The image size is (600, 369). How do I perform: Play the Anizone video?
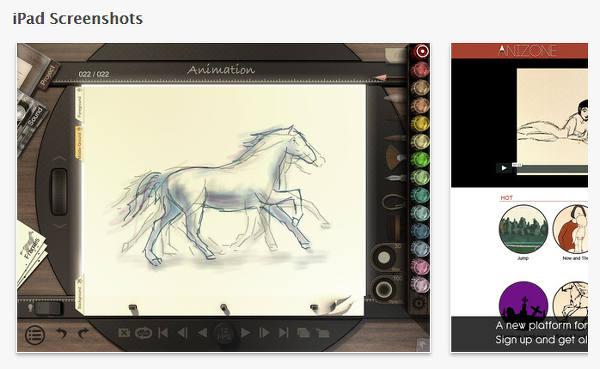point(504,168)
